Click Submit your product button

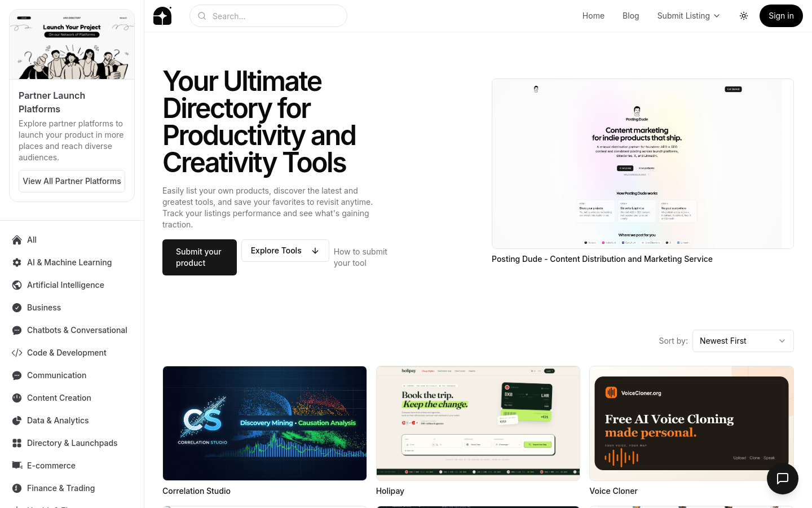click(x=200, y=257)
